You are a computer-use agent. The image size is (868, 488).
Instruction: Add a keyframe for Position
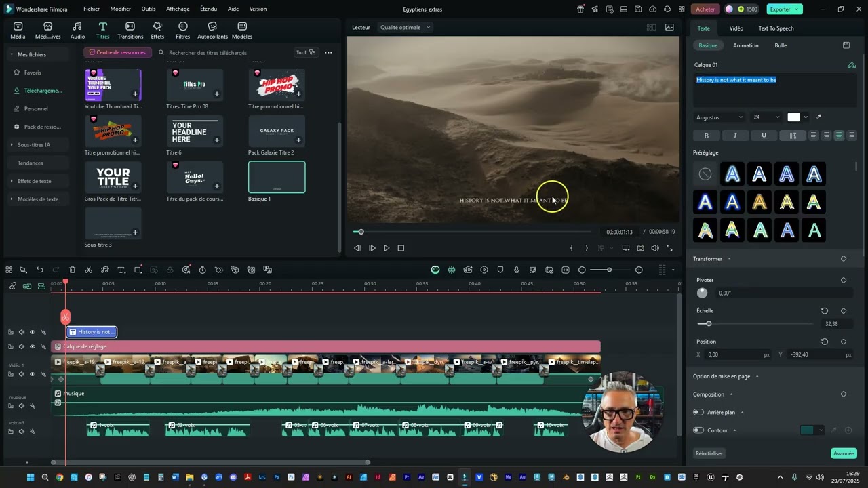click(x=844, y=342)
